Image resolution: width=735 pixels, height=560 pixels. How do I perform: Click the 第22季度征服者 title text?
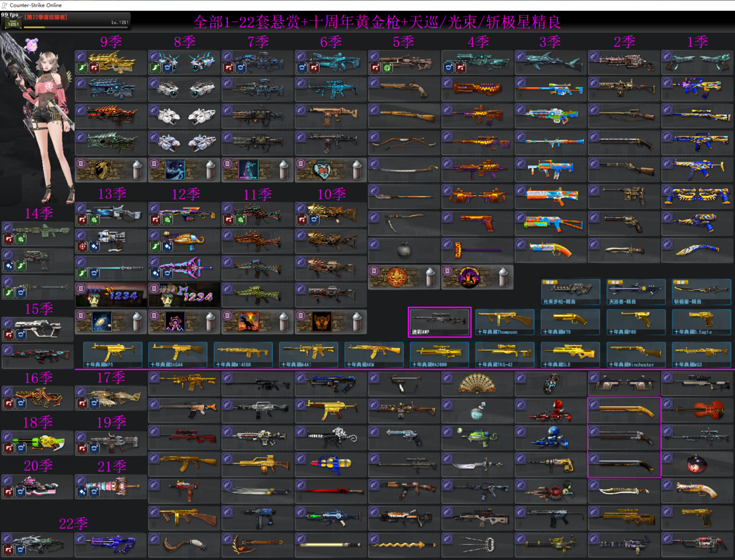pos(46,17)
